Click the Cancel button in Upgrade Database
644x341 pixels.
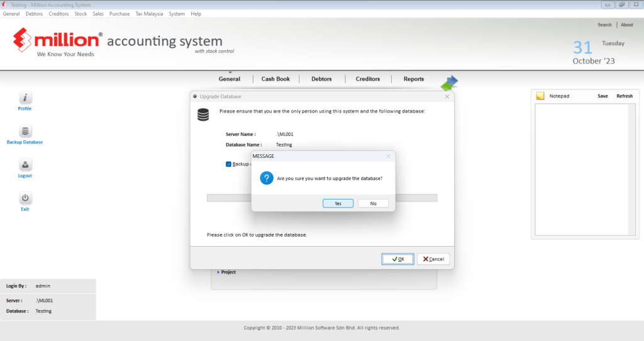433,259
